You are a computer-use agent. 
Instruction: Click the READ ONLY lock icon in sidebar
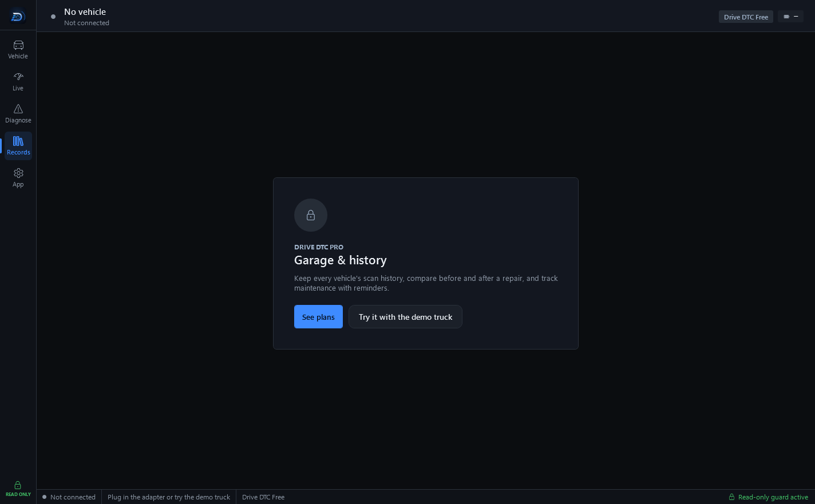[x=18, y=485]
